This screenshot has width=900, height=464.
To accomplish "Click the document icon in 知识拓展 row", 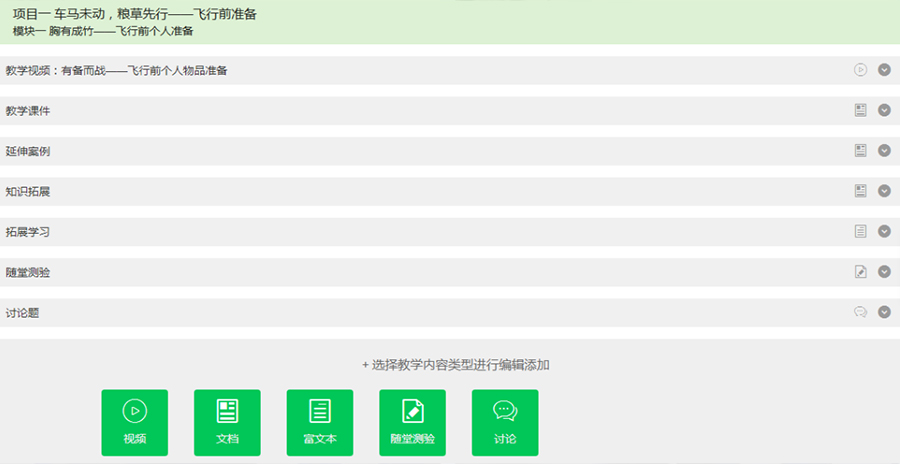I will coord(860,191).
